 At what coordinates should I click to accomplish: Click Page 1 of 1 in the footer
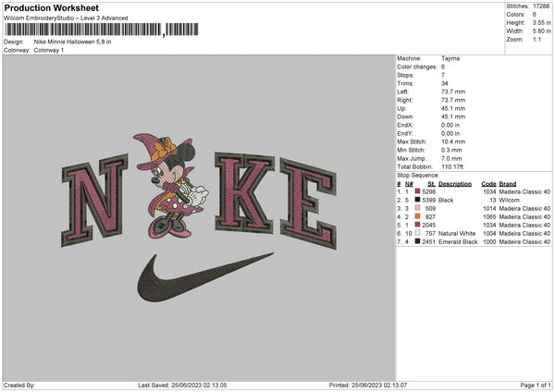536,385
